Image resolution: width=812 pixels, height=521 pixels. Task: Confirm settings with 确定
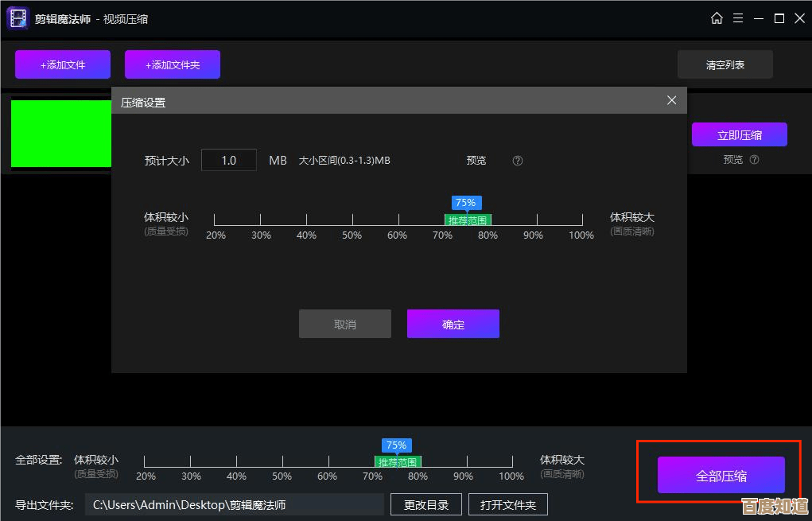[x=453, y=324]
